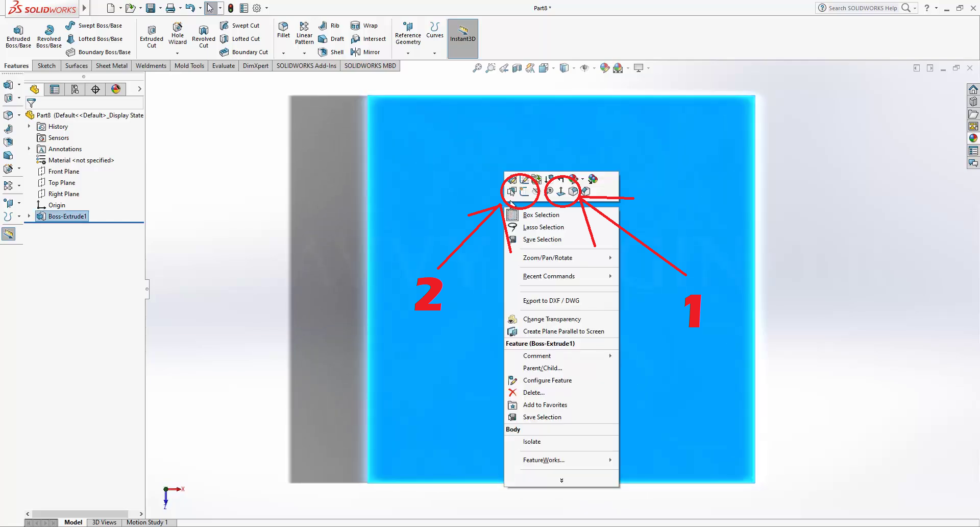This screenshot has height=527, width=980.
Task: Click the Revolved Cut tool
Action: [x=203, y=36]
